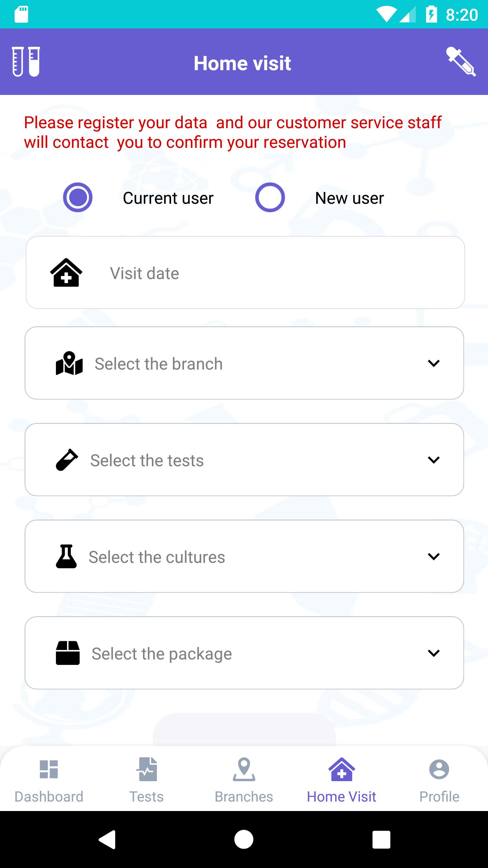
Task: Tap the syringe icon in header
Action: coord(461,62)
